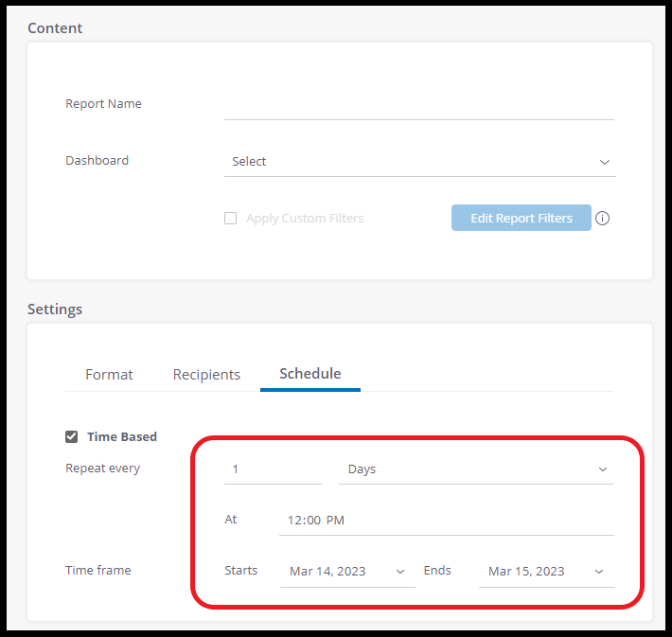Tick the Apply Custom Filters checkbox
Image resolution: width=672 pixels, height=637 pixels.
pyautogui.click(x=231, y=219)
